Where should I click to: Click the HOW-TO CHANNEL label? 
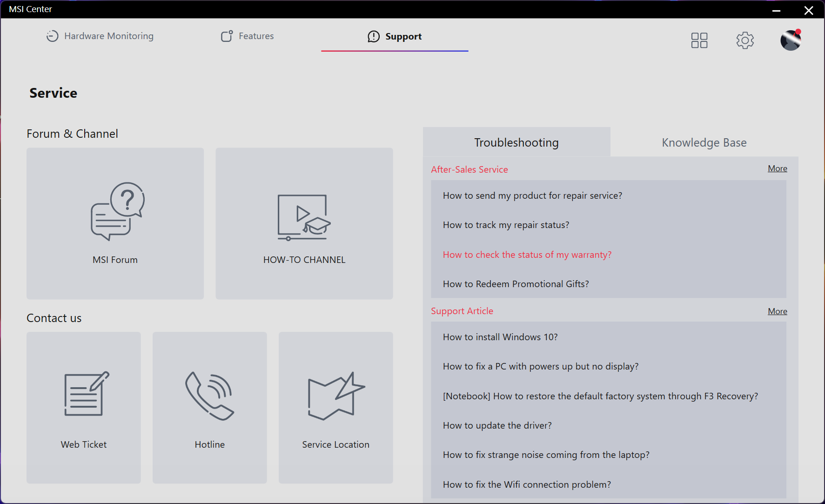tap(304, 260)
